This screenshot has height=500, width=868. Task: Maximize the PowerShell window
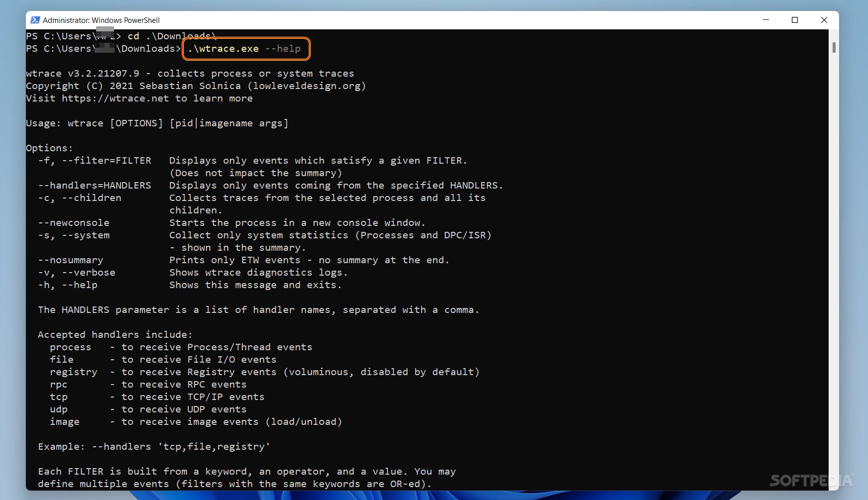click(795, 20)
